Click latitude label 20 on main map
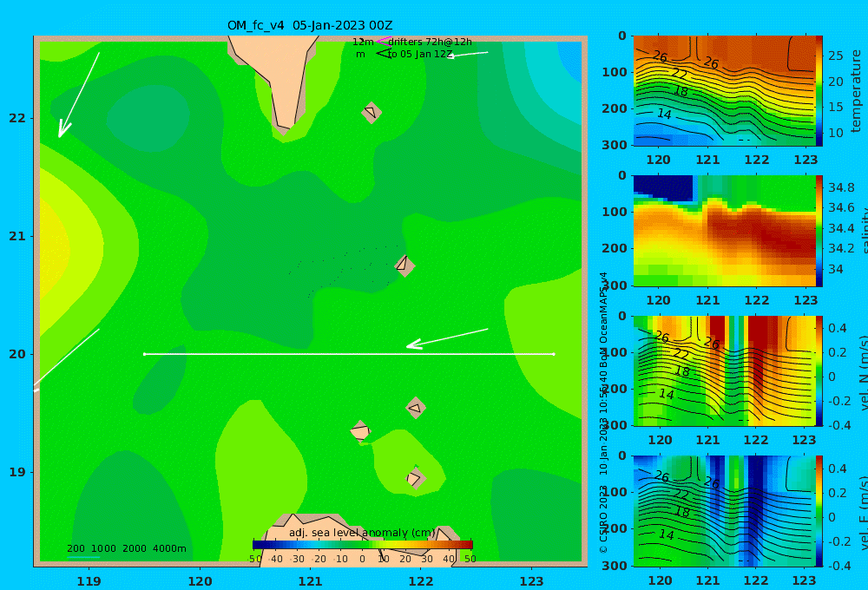This screenshot has height=590, width=868. point(17,354)
